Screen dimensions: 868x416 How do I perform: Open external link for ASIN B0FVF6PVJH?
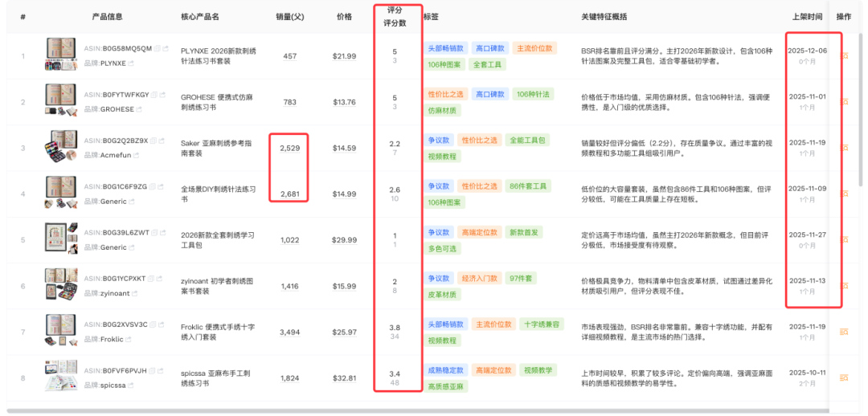point(160,370)
